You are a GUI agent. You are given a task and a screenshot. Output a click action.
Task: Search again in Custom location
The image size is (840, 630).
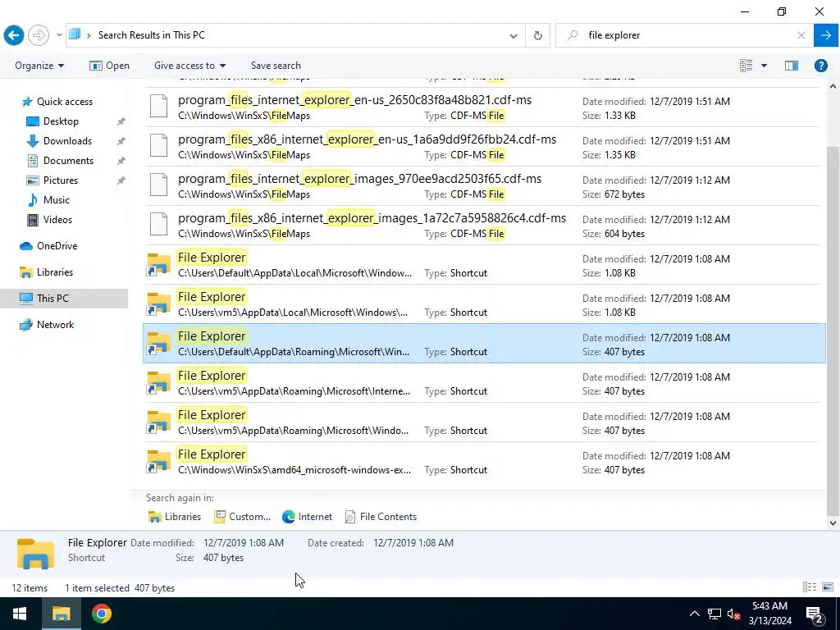(x=242, y=517)
